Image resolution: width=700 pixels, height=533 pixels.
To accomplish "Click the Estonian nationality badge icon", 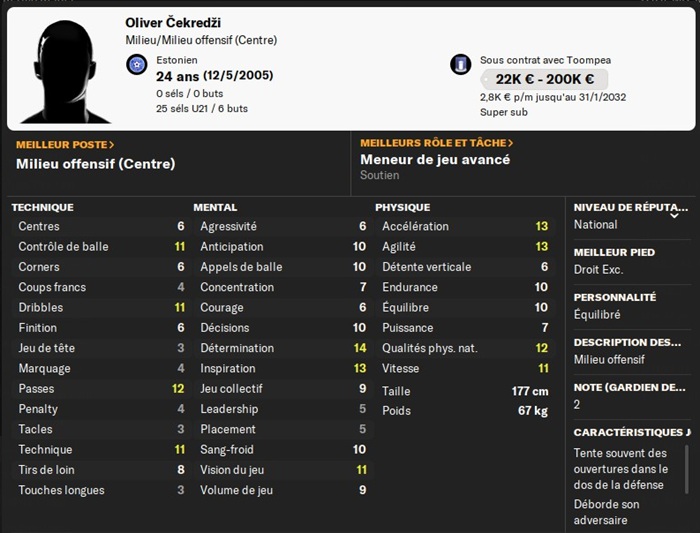I will [x=137, y=65].
